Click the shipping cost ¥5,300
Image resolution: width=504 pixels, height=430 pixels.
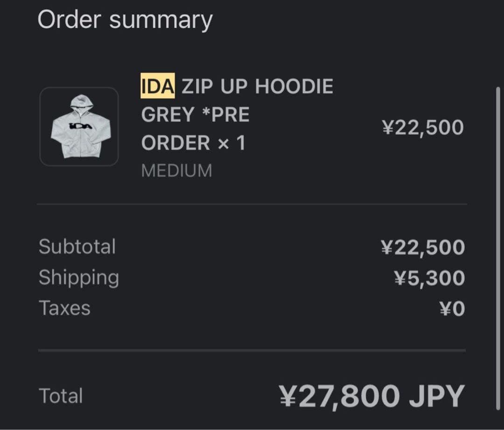(x=429, y=278)
